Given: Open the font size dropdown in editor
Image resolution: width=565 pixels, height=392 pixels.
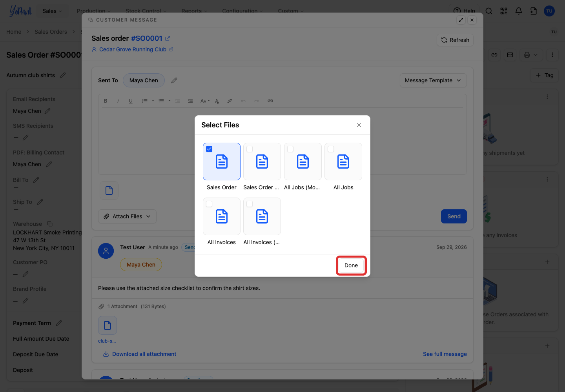Looking at the screenshot, I should [x=205, y=101].
